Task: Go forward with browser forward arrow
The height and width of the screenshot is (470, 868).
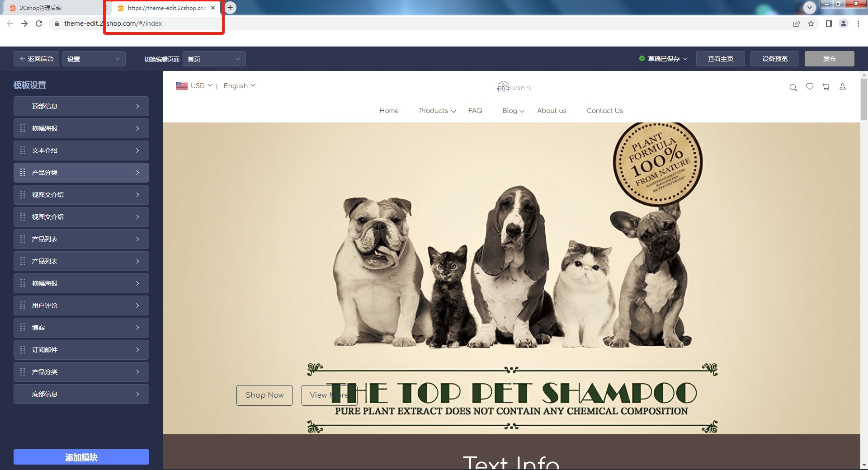Action: (x=24, y=23)
